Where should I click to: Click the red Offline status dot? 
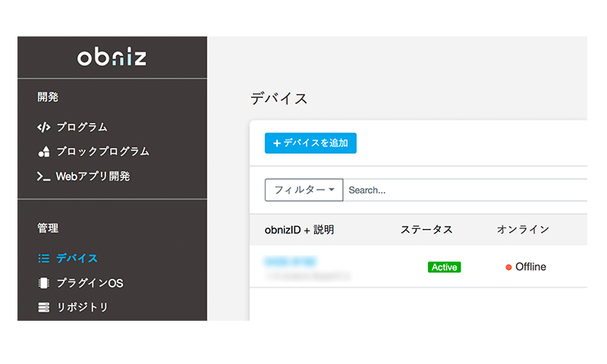coord(508,267)
